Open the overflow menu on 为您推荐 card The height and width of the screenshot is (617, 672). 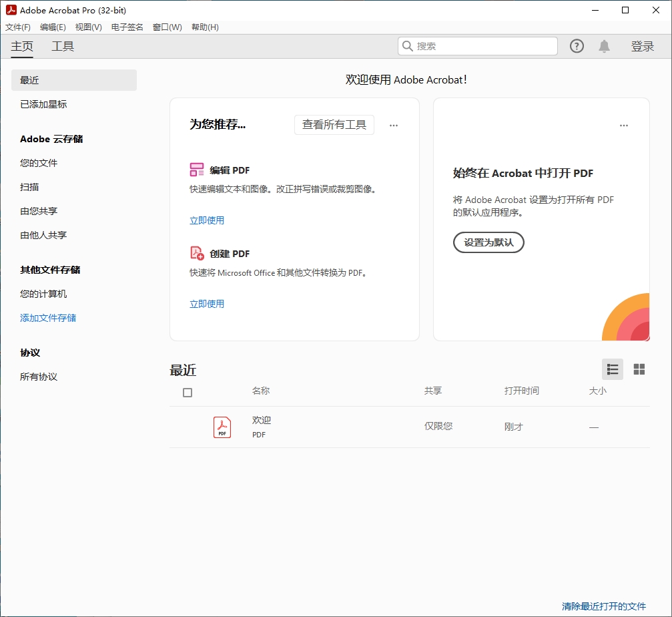(394, 125)
